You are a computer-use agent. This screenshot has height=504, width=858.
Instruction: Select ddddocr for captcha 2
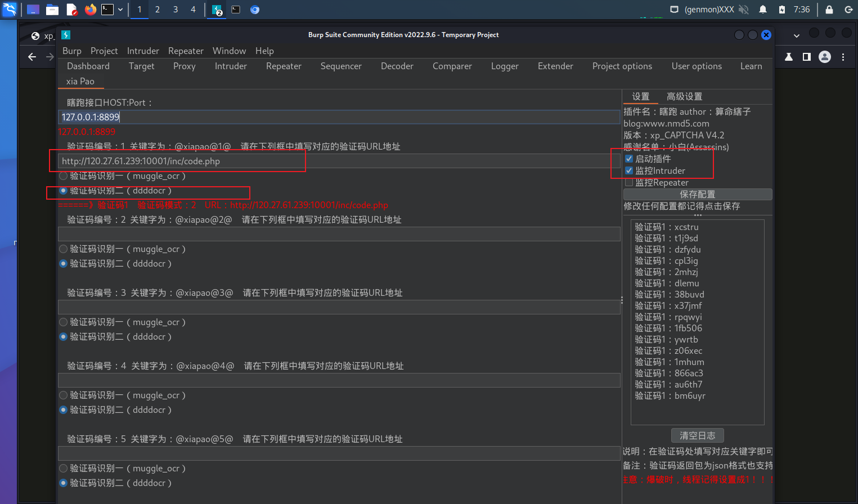click(64, 264)
